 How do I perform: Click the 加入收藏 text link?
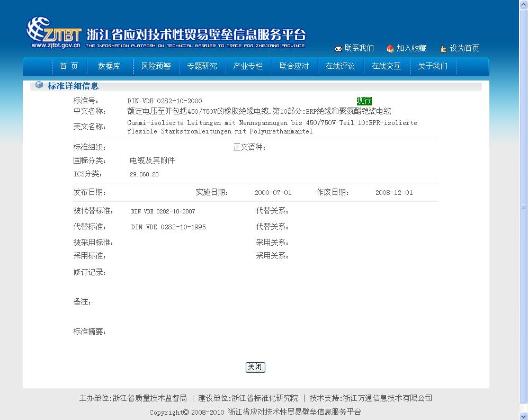point(411,48)
